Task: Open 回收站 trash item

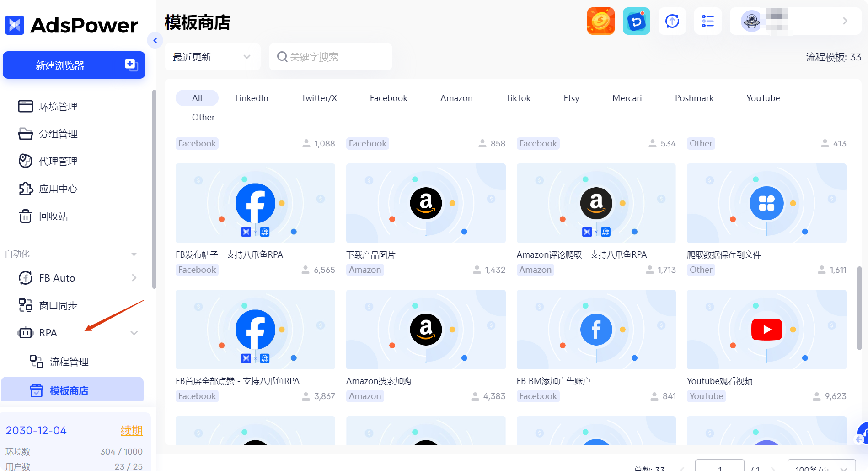Action: [43, 216]
